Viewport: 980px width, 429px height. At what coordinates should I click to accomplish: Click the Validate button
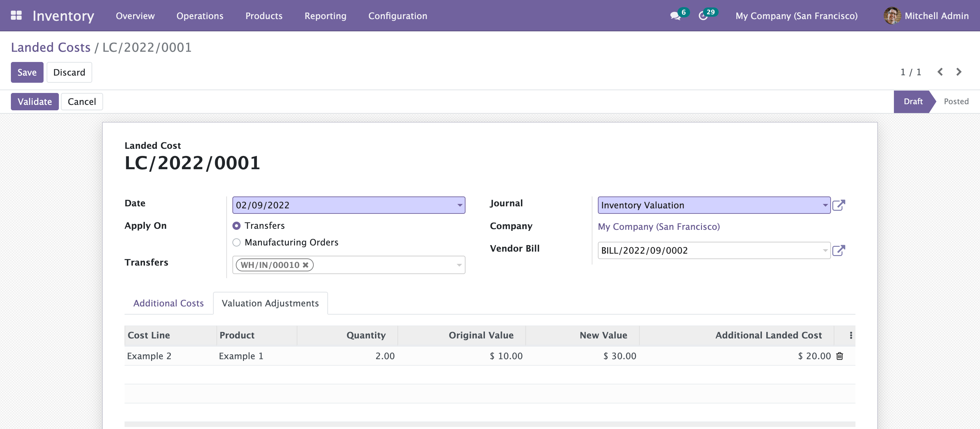[x=35, y=102]
